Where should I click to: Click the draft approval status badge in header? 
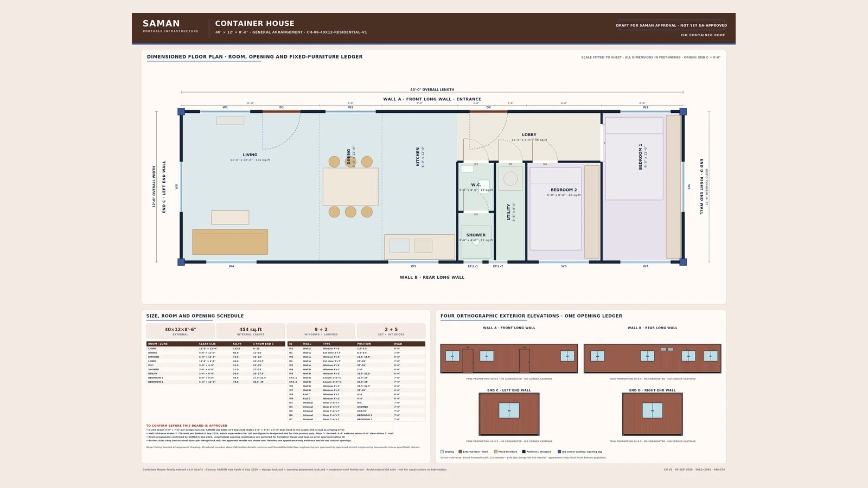click(x=671, y=25)
